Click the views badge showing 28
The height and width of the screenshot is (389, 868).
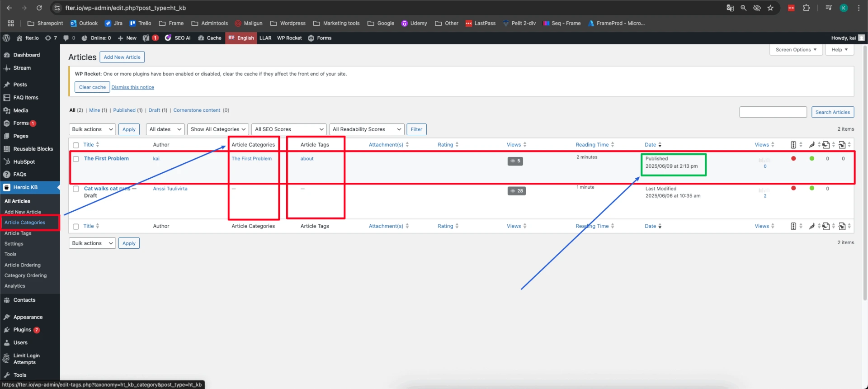point(516,191)
